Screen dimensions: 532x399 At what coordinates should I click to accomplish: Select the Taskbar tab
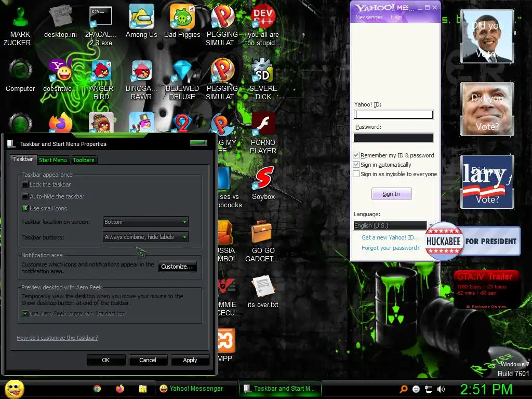tap(23, 159)
